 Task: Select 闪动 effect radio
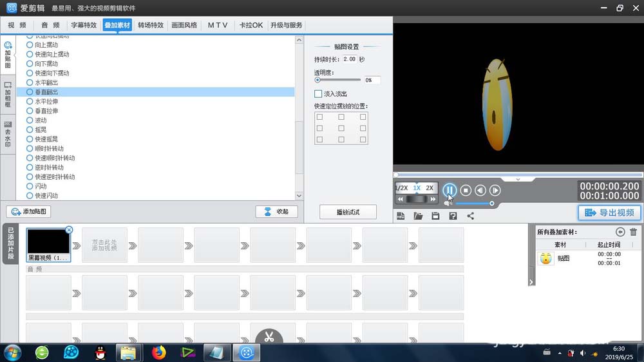point(30,187)
